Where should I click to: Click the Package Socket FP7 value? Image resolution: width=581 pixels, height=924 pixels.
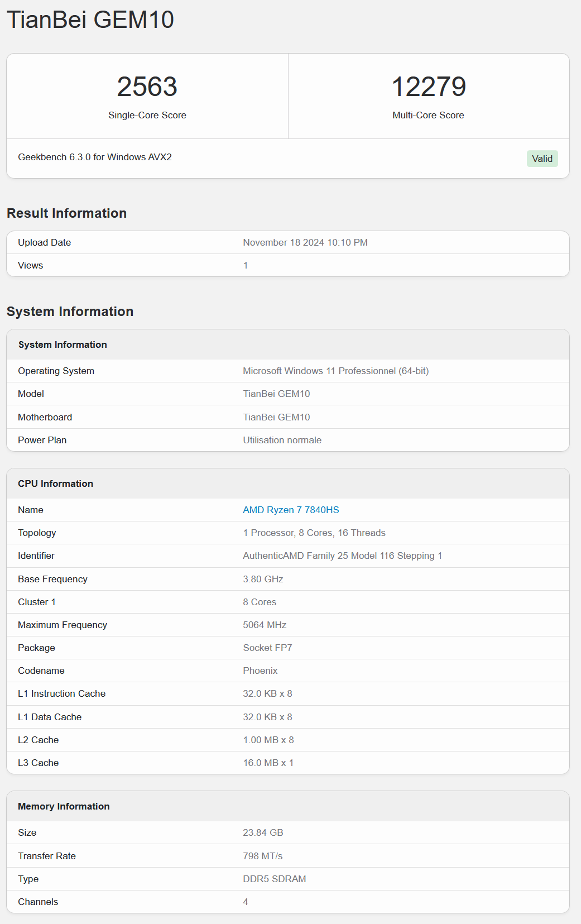pyautogui.click(x=267, y=648)
